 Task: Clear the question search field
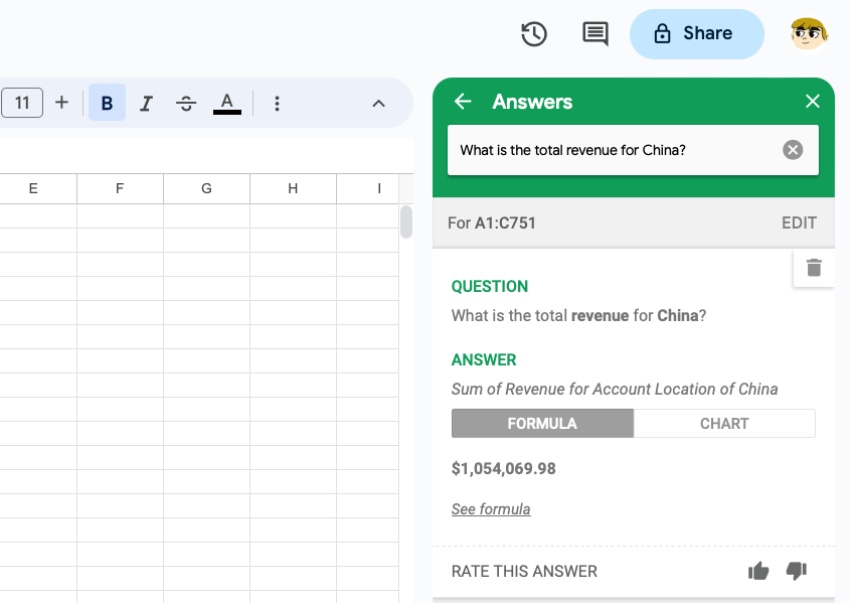pos(792,150)
